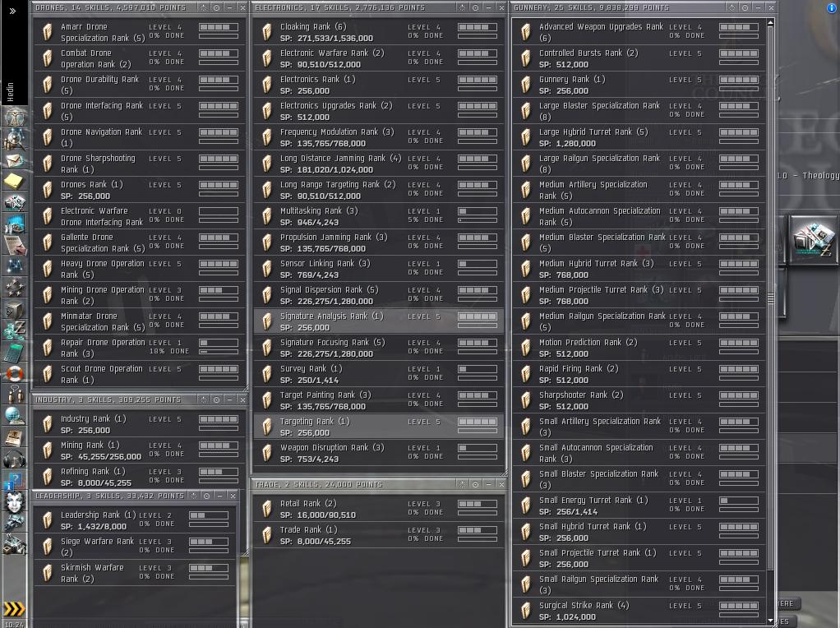This screenshot has height=628, width=840.
Task: Open the wallet ISK icon
Action: (x=15, y=330)
